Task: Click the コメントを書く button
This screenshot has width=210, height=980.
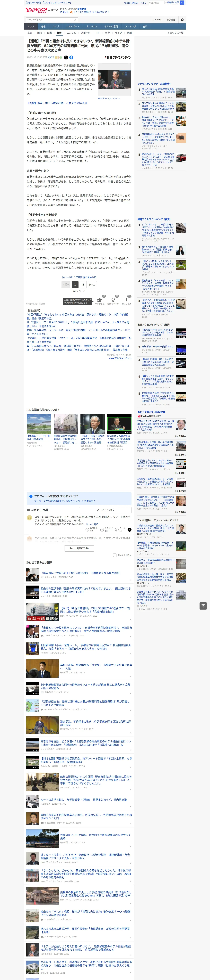Action: click(x=105, y=510)
